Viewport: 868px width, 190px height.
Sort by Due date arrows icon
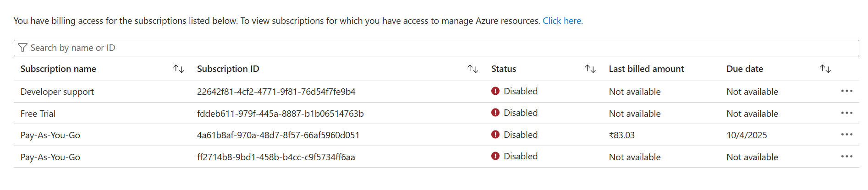[x=825, y=69]
